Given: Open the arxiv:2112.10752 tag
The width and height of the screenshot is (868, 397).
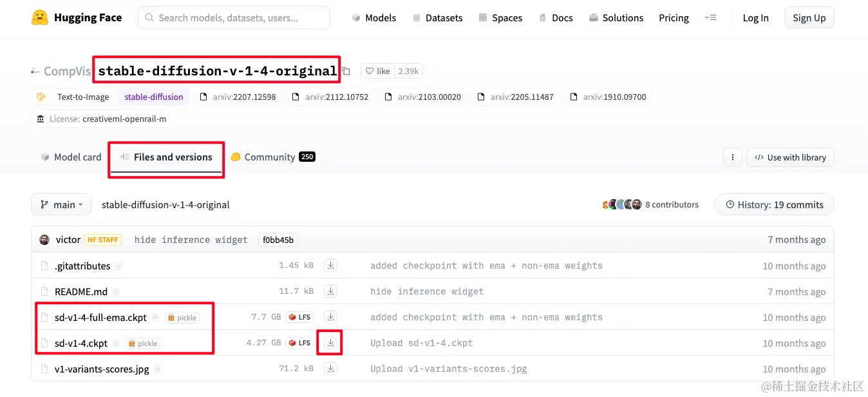Looking at the screenshot, I should pos(330,97).
